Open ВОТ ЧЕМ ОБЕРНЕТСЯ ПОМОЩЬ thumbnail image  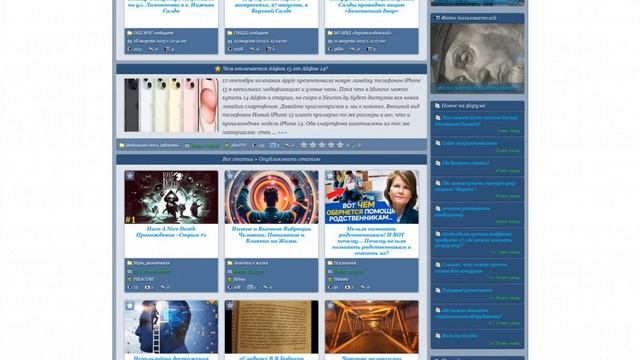tap(372, 197)
